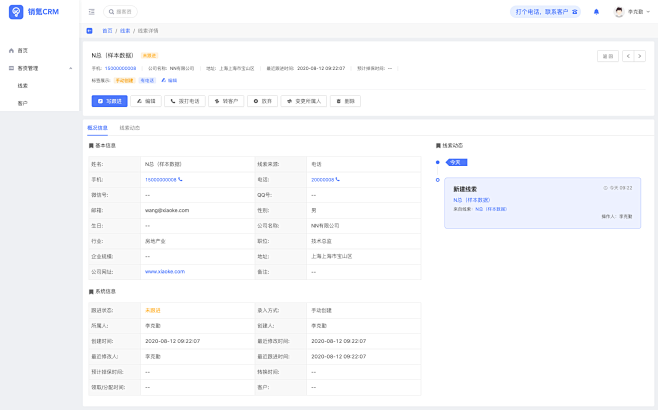Click the 写跟进 button
This screenshot has height=410, width=658.
pos(110,101)
